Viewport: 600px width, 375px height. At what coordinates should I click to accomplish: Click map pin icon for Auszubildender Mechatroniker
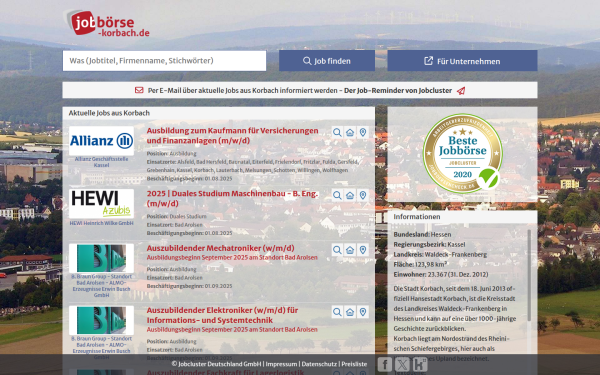[363, 250]
